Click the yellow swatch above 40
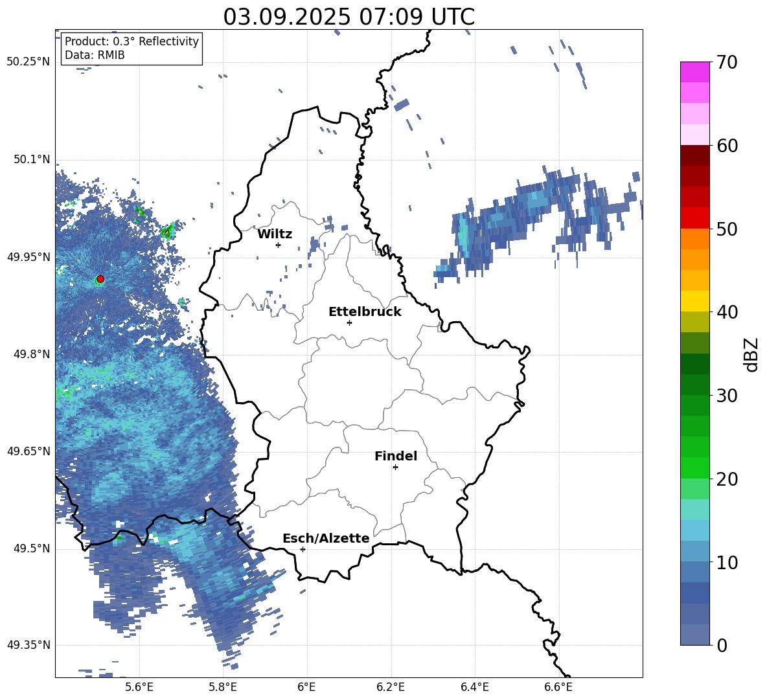The width and height of the screenshot is (767, 700). 694,301
